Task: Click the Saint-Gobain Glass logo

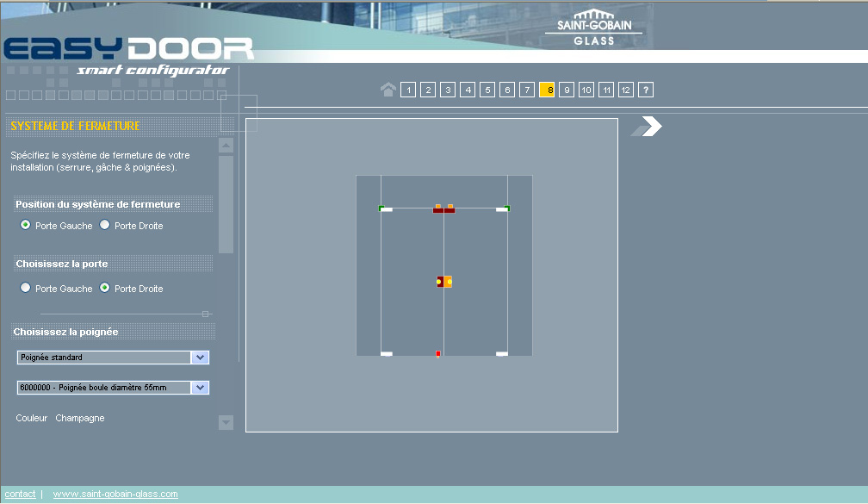Action: point(593,28)
